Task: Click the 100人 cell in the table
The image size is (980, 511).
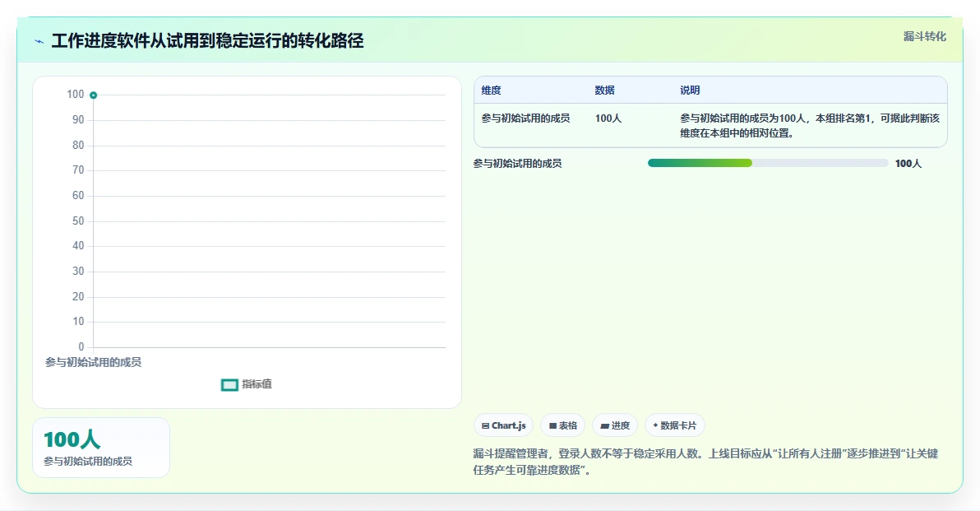Action: [608, 118]
